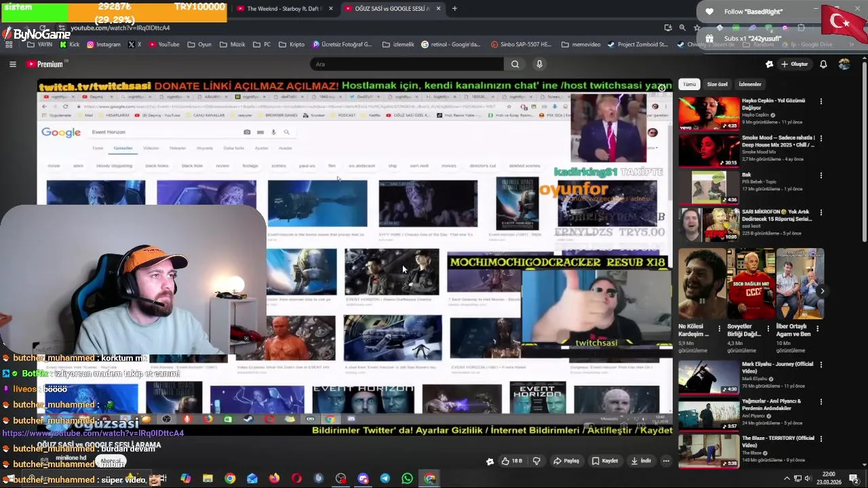868x488 pixels.
Task: Open options for Sovyetler Birliği short
Action: [x=768, y=328]
